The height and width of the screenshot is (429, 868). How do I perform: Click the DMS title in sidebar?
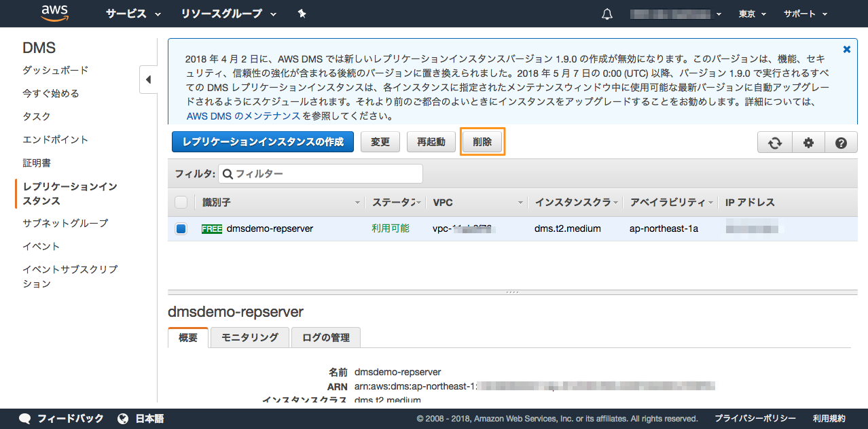point(39,48)
